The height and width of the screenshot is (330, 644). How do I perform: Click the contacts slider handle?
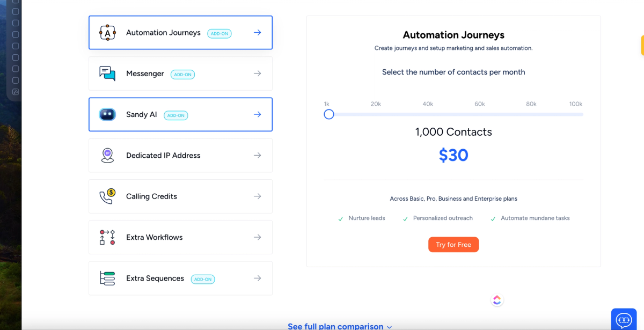click(x=329, y=114)
